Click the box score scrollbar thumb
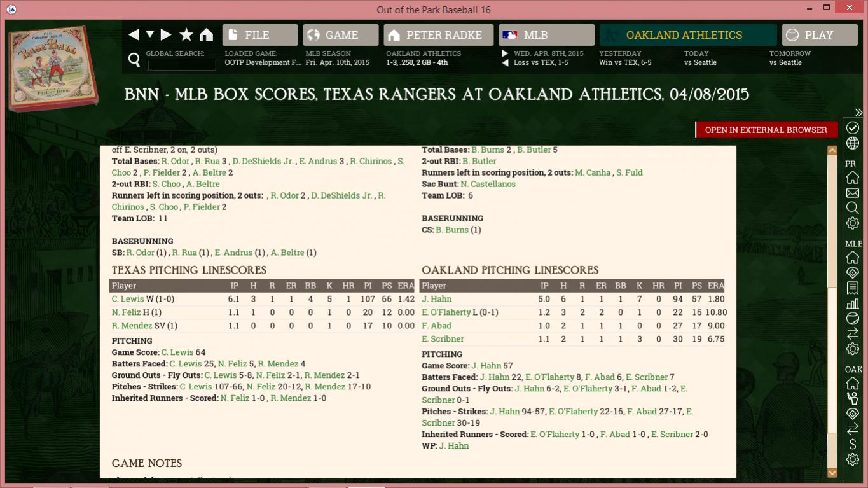 point(832,359)
